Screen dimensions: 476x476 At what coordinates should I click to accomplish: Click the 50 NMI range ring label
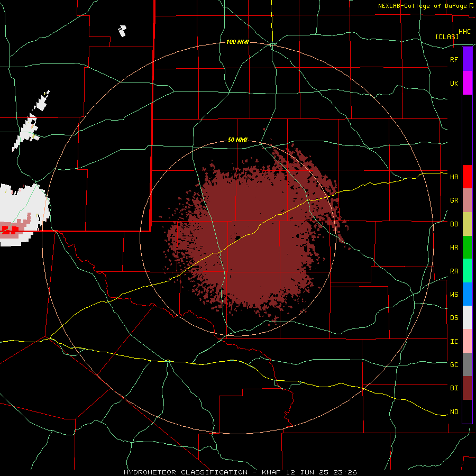237,140
